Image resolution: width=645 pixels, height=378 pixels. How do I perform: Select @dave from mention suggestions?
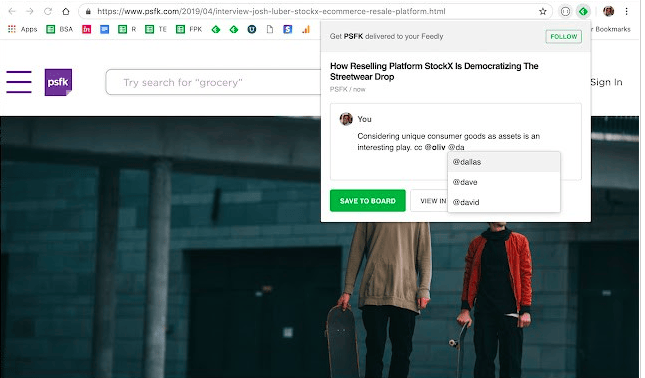click(x=503, y=182)
